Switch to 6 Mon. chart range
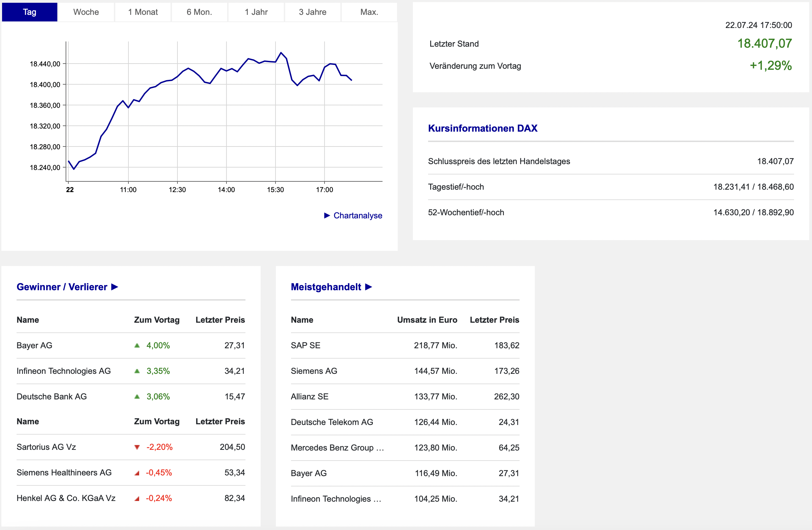Screen dimensions: 812x530 pyautogui.click(x=199, y=12)
